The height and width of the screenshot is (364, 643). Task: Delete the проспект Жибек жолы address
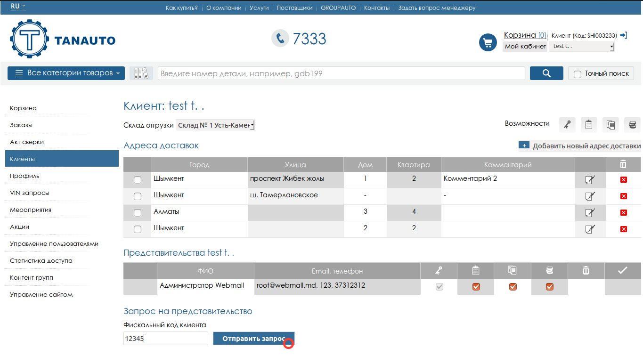pyautogui.click(x=623, y=180)
